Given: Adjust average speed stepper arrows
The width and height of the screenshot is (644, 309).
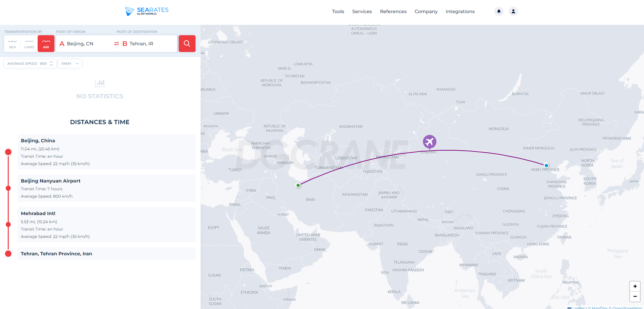Looking at the screenshot, I should 51,63.
